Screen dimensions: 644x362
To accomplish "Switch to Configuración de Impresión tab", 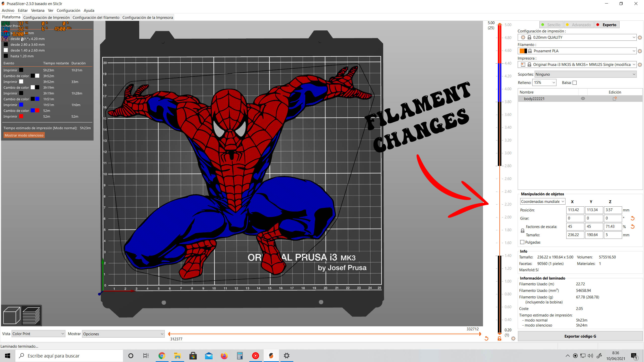I will point(47,18).
